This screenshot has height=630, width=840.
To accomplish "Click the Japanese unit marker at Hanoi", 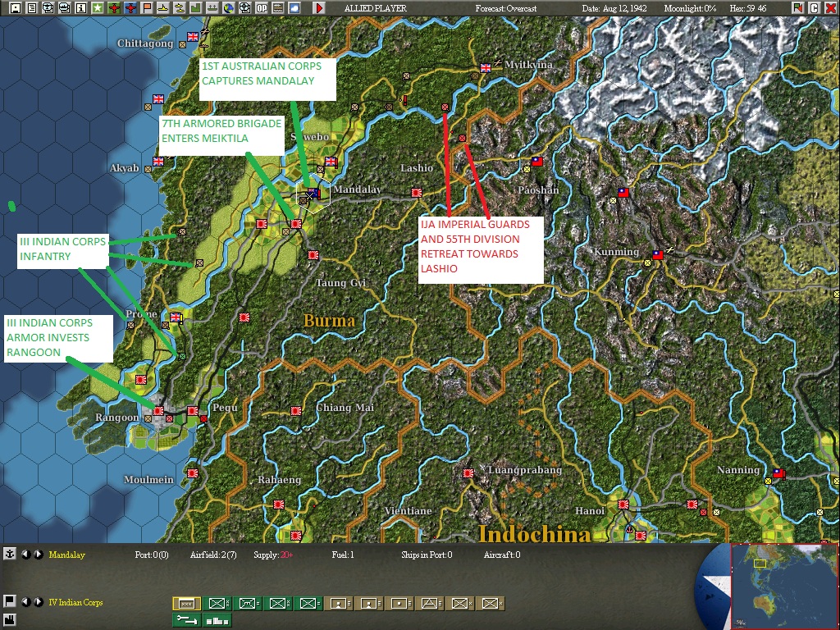I will point(623,504).
